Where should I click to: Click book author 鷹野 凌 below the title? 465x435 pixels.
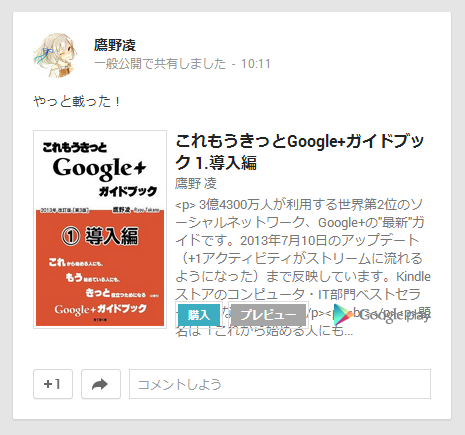click(196, 183)
